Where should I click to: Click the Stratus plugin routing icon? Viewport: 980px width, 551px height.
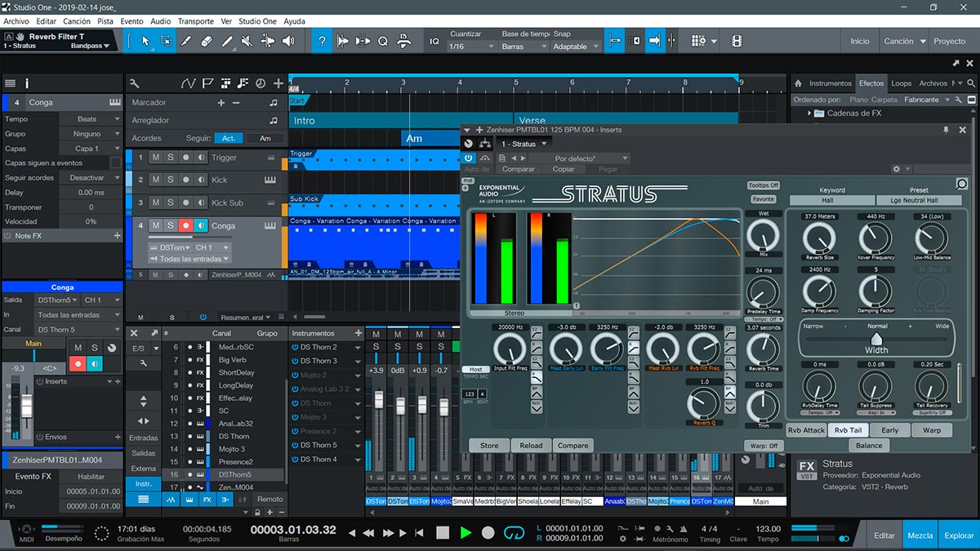click(x=485, y=144)
